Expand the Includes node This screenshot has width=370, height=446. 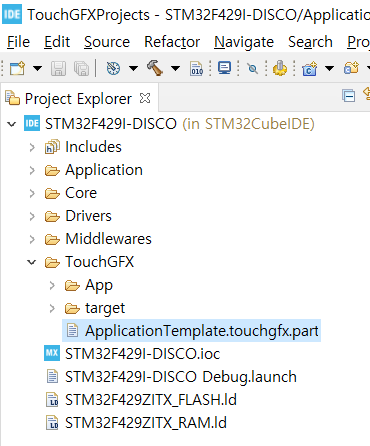click(32, 147)
